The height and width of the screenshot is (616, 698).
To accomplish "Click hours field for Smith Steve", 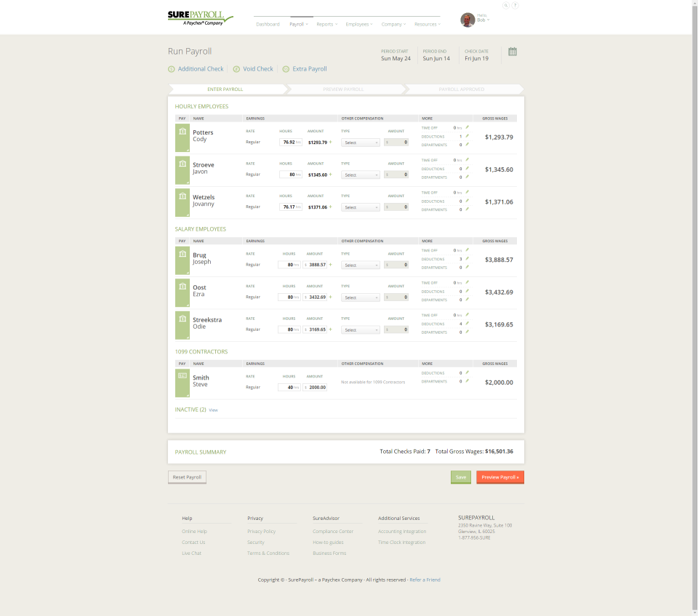I will tap(289, 388).
